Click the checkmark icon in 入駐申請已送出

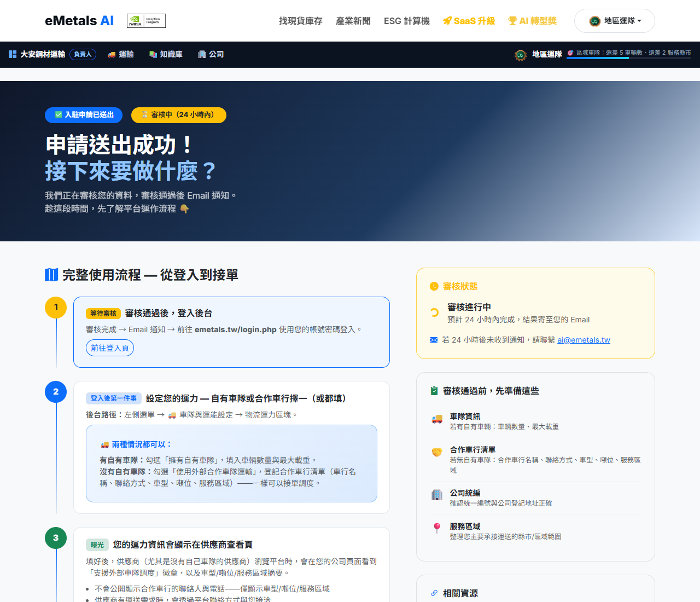(x=59, y=115)
